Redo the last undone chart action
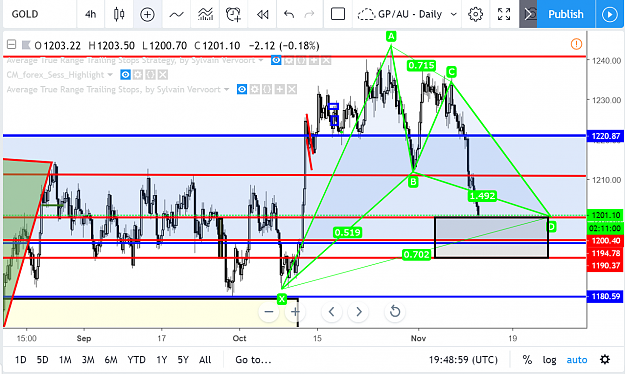 coord(309,14)
